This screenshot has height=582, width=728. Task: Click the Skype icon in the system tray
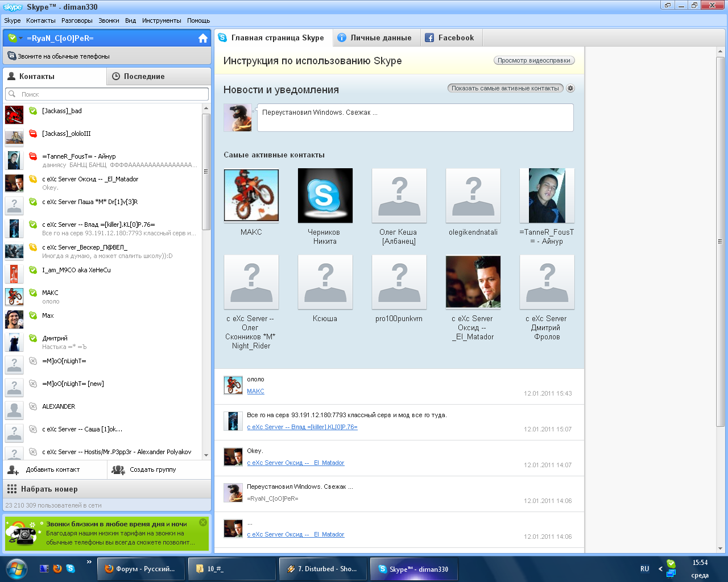(671, 564)
